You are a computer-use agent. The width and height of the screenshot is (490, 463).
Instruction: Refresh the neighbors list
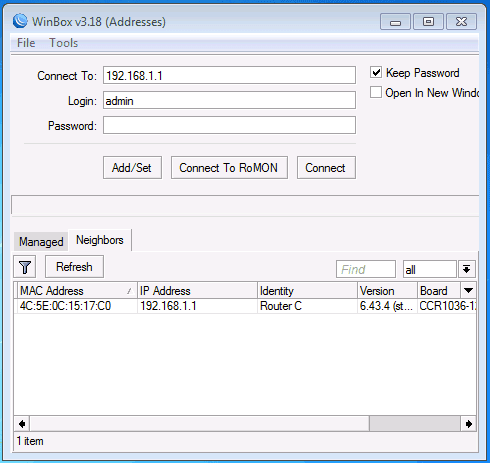tap(74, 267)
